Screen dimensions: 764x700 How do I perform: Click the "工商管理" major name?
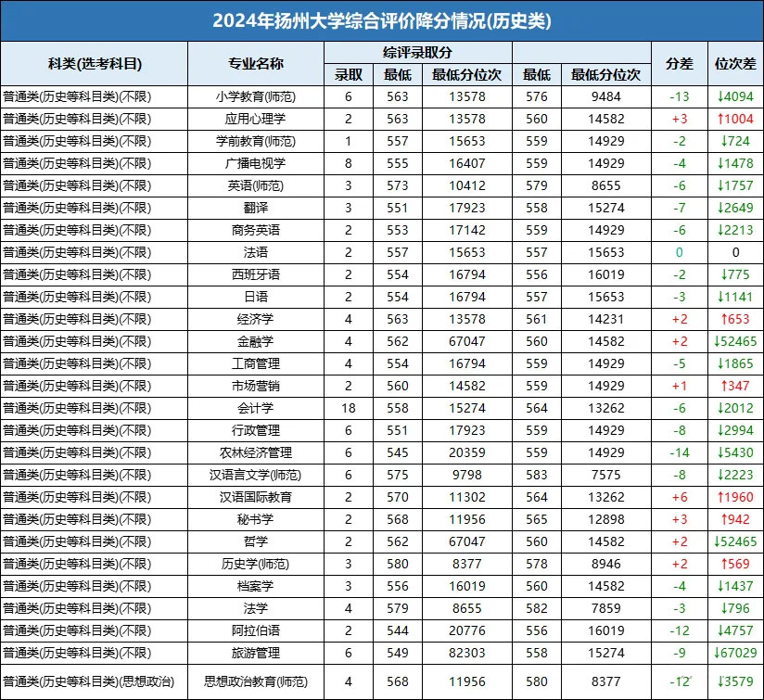pyautogui.click(x=256, y=363)
